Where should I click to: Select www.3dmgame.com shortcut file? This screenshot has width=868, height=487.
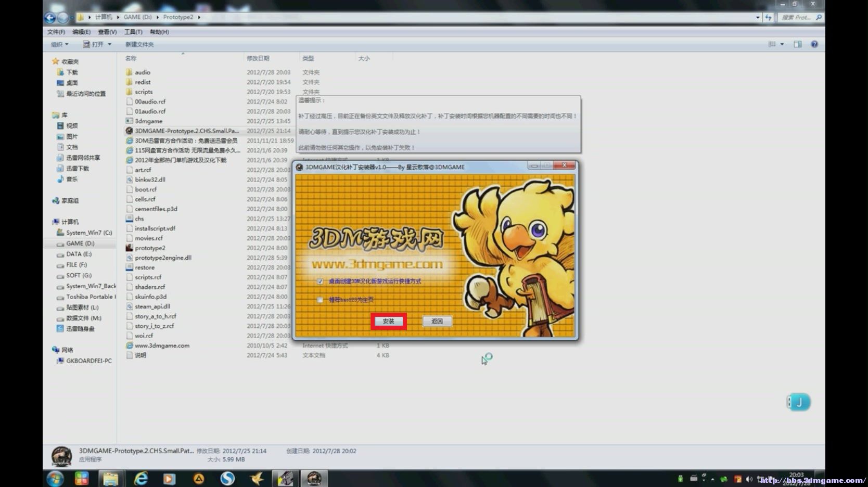coord(162,345)
